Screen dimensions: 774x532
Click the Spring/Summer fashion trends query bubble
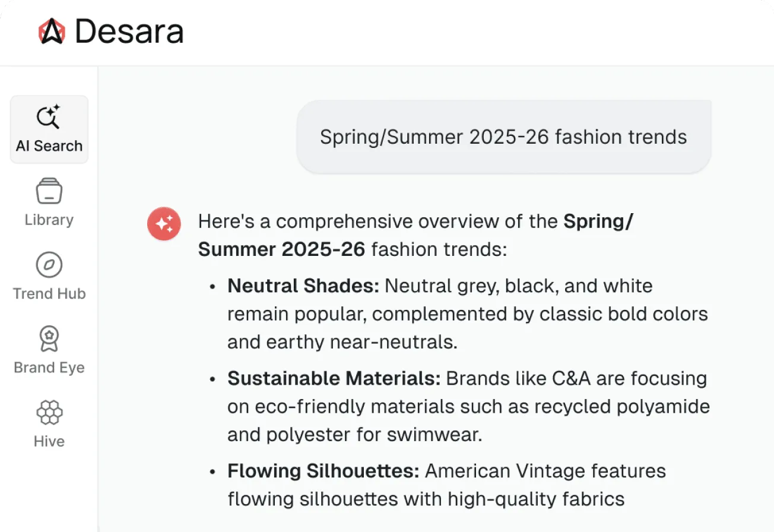click(x=503, y=137)
